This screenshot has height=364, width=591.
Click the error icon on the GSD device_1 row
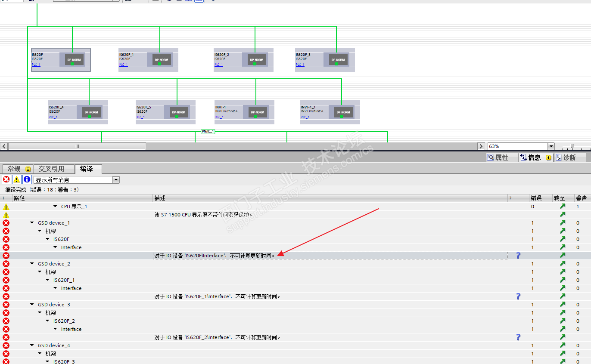(x=6, y=223)
